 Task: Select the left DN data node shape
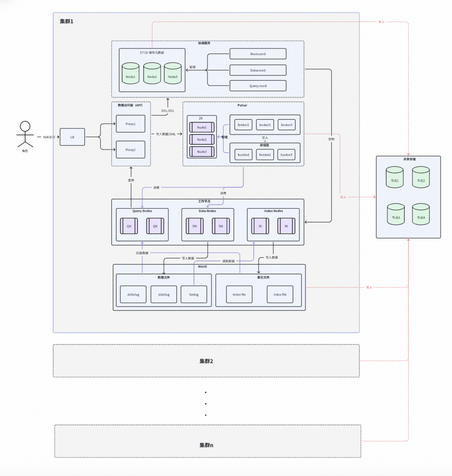click(x=195, y=226)
